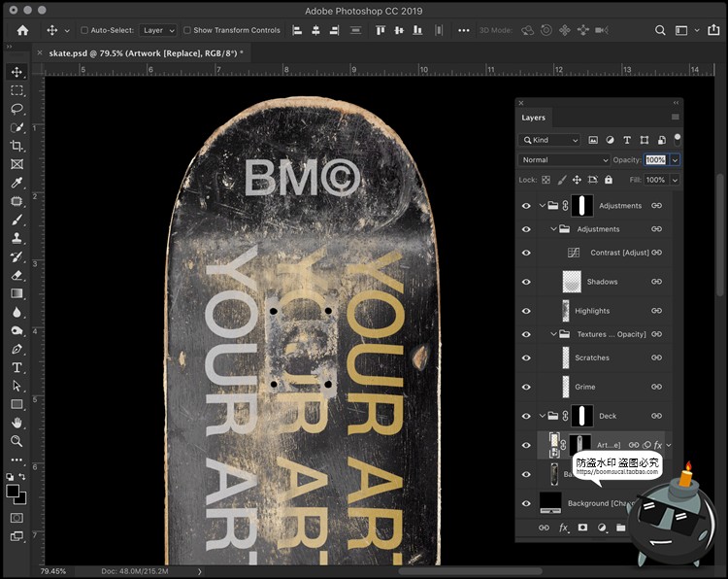Click the skate.psd document tab

146,52
